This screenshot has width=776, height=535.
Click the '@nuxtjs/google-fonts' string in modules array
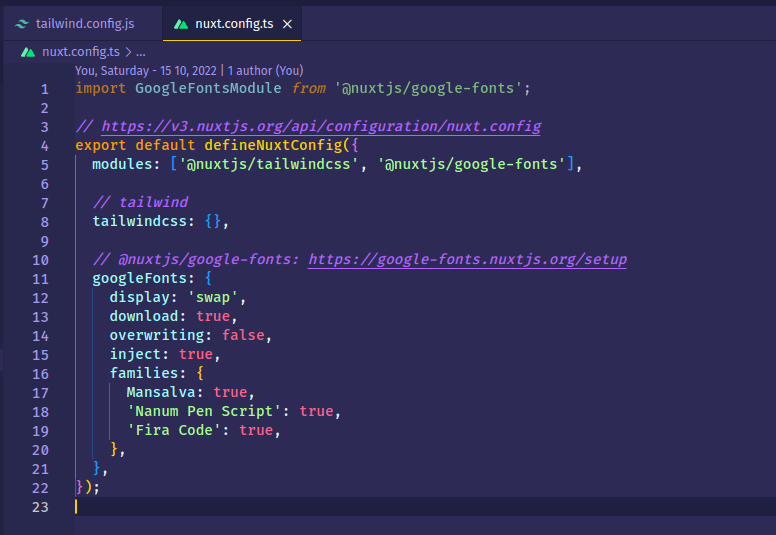pos(472,164)
